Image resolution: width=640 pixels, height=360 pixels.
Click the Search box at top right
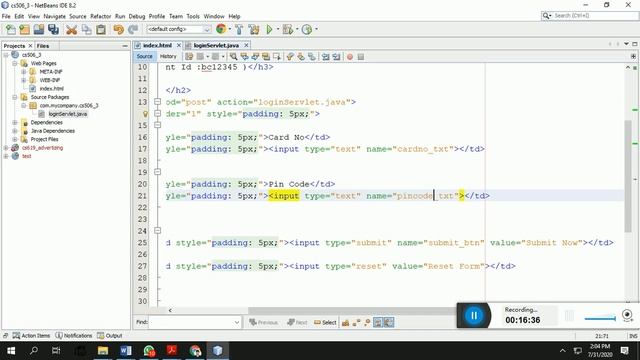pyautogui.click(x=590, y=16)
